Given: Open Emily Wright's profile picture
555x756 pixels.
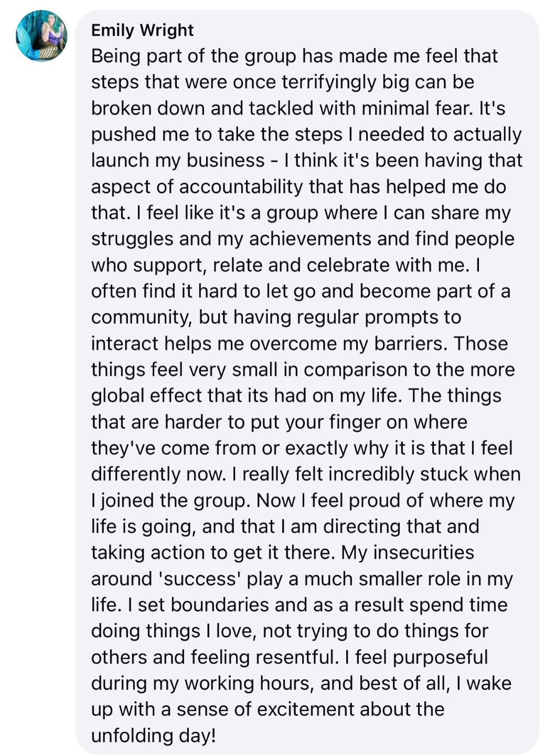Looking at the screenshot, I should click(x=42, y=36).
